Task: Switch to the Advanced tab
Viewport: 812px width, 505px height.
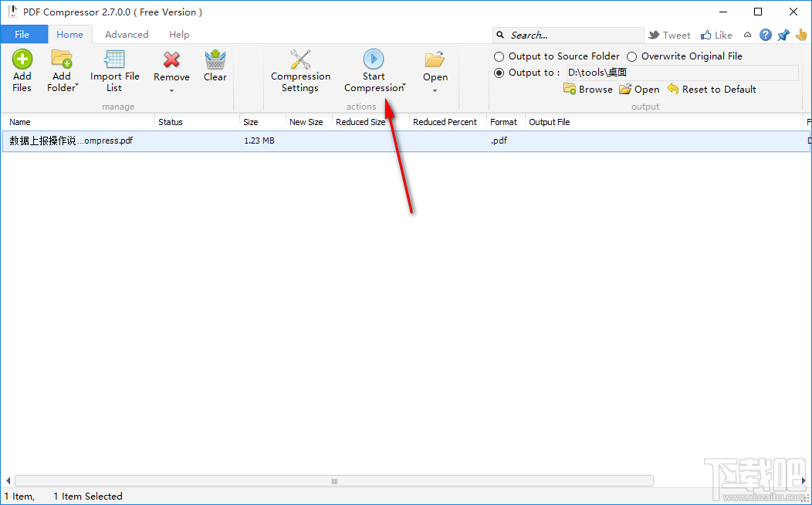Action: (x=127, y=34)
